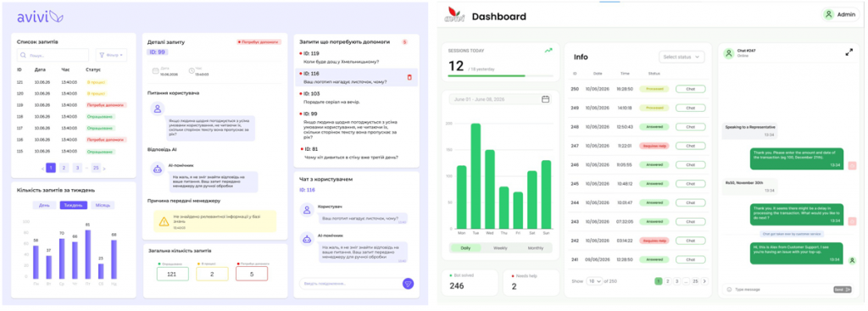Select request row 119 with Потребує допомоги status
This screenshot has height=311, width=868.
(x=72, y=105)
